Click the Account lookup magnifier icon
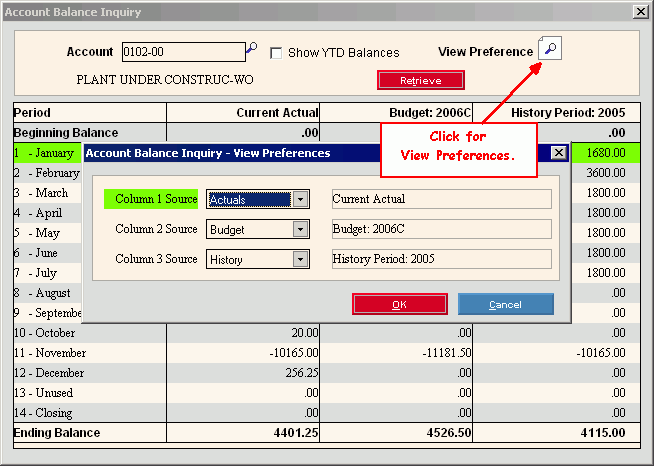Image resolution: width=654 pixels, height=466 pixels. click(x=252, y=49)
